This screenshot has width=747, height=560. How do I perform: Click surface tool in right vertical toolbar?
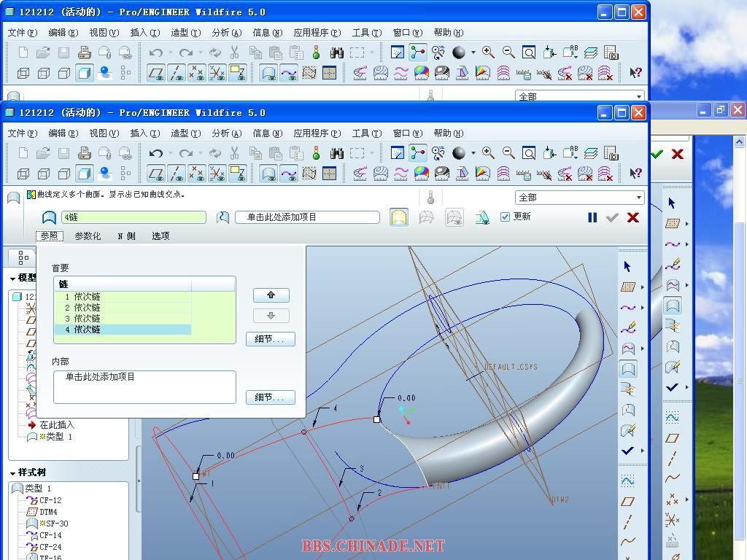tap(628, 368)
